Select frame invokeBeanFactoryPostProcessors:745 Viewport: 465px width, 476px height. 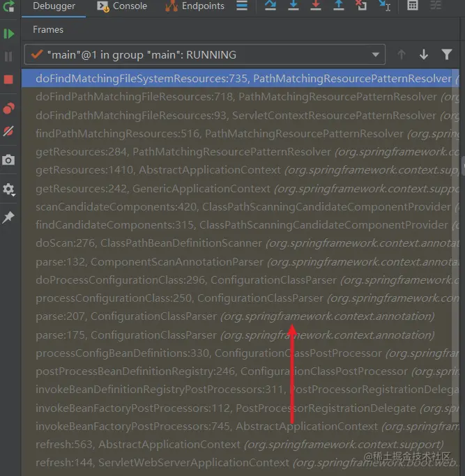point(240,427)
